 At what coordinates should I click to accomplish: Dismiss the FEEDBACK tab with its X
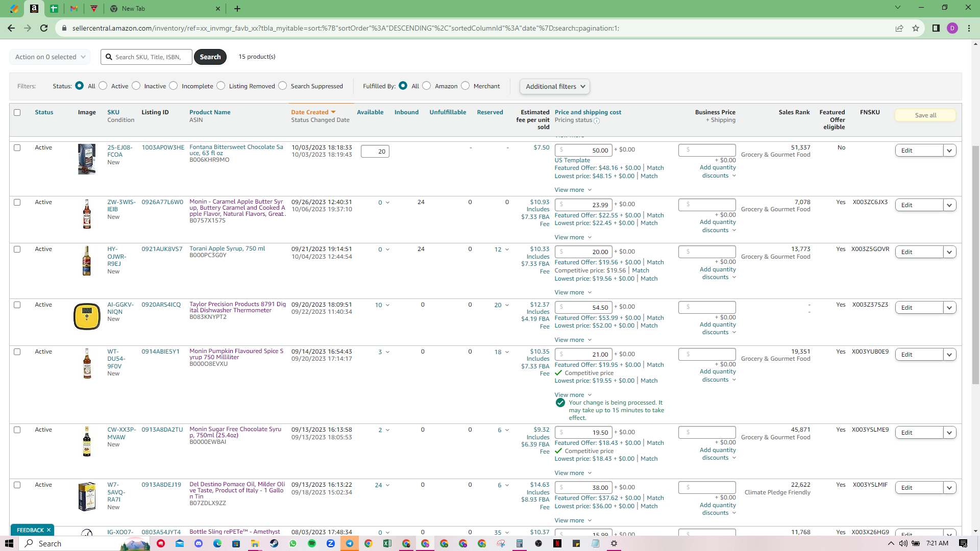tap(49, 530)
